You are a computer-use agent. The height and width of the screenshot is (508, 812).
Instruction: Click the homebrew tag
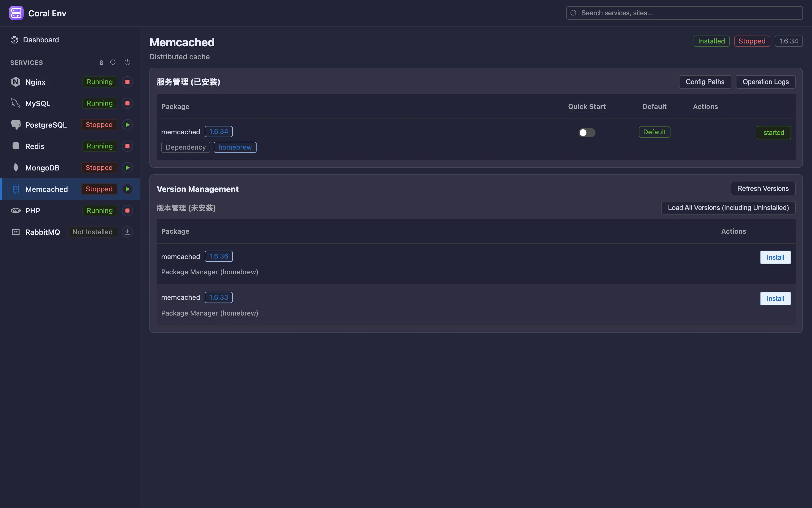tap(235, 148)
